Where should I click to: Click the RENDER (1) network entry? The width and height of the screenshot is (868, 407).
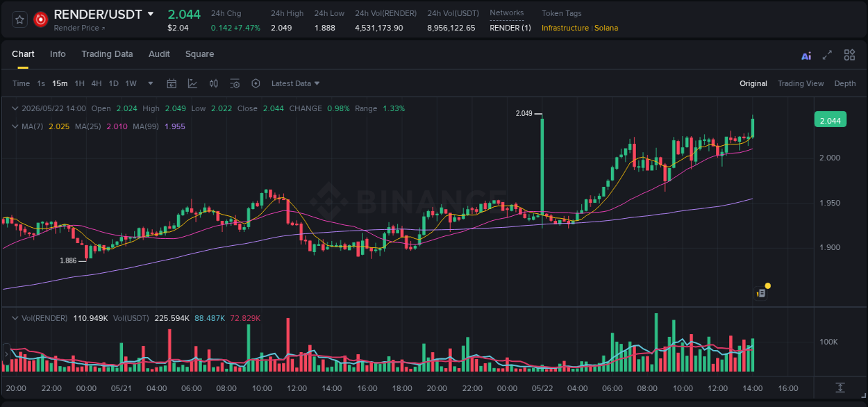click(510, 28)
